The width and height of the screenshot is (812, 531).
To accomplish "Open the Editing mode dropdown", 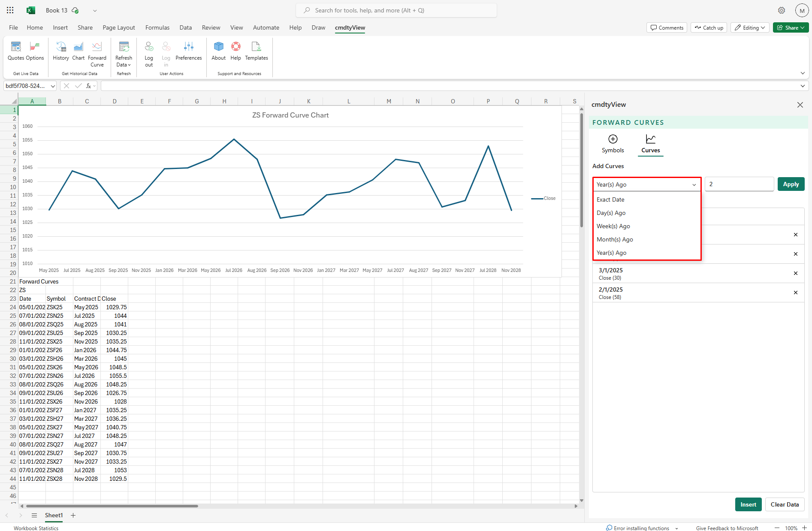I will coord(749,27).
